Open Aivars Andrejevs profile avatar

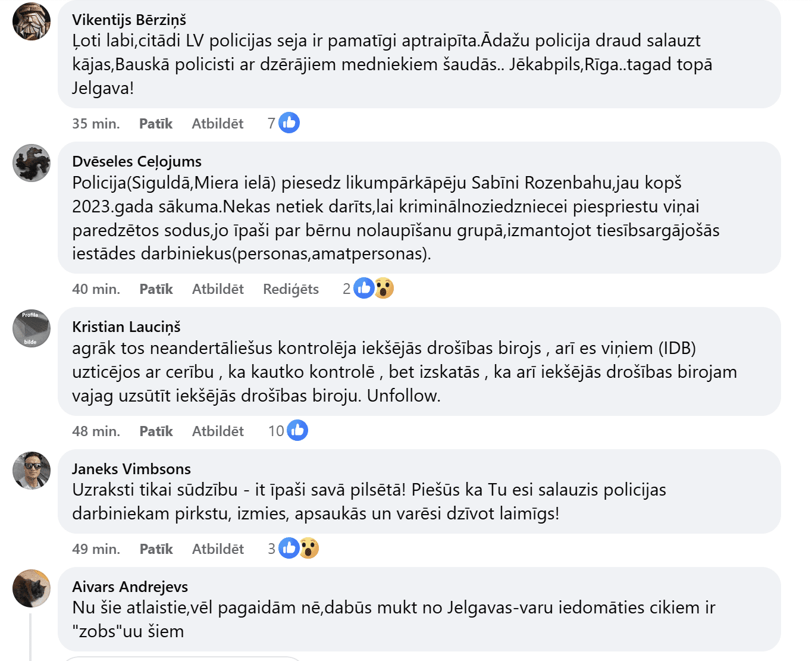32,588
